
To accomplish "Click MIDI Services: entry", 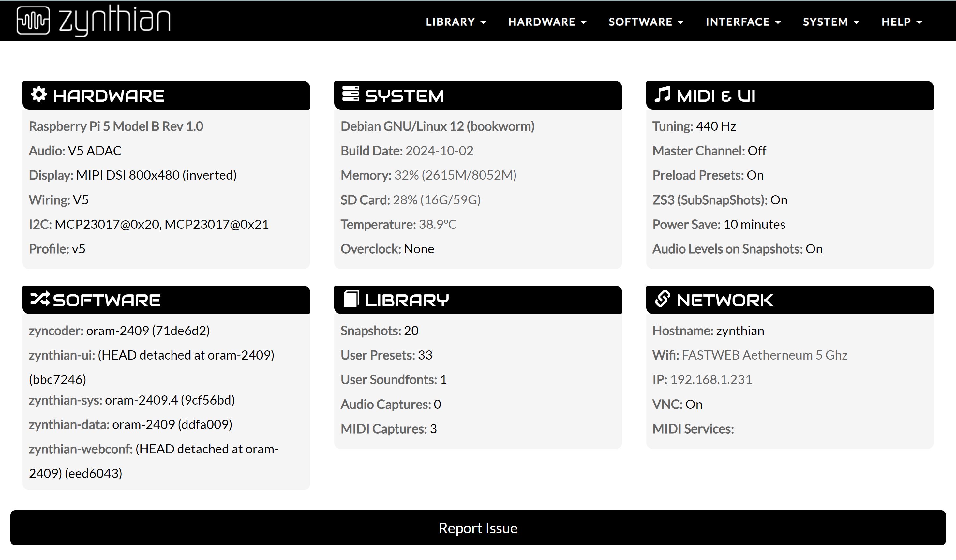I will 693,429.
